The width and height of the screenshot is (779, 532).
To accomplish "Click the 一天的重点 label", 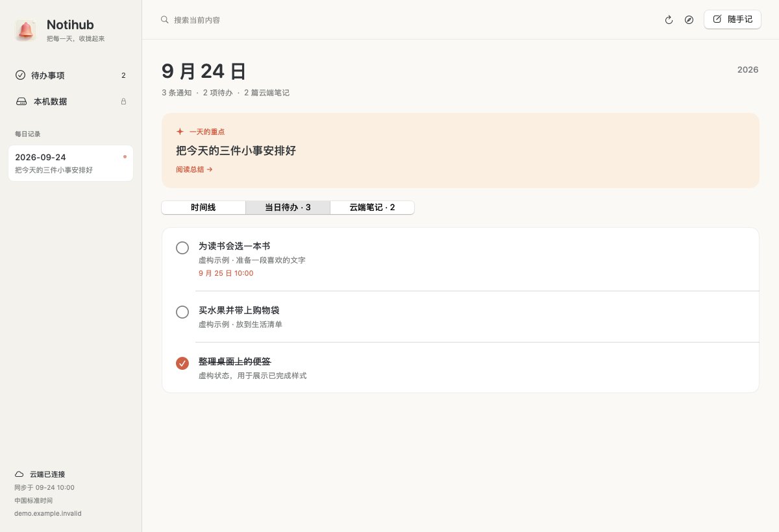I will click(x=207, y=132).
